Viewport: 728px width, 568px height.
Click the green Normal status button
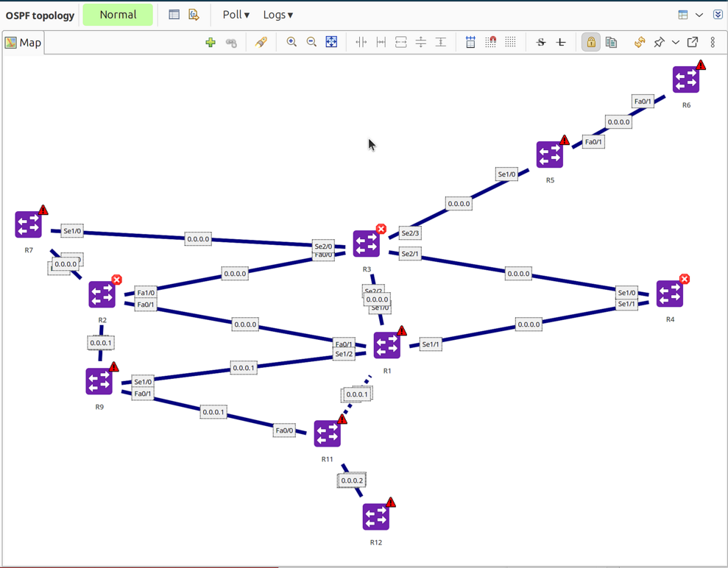click(118, 14)
